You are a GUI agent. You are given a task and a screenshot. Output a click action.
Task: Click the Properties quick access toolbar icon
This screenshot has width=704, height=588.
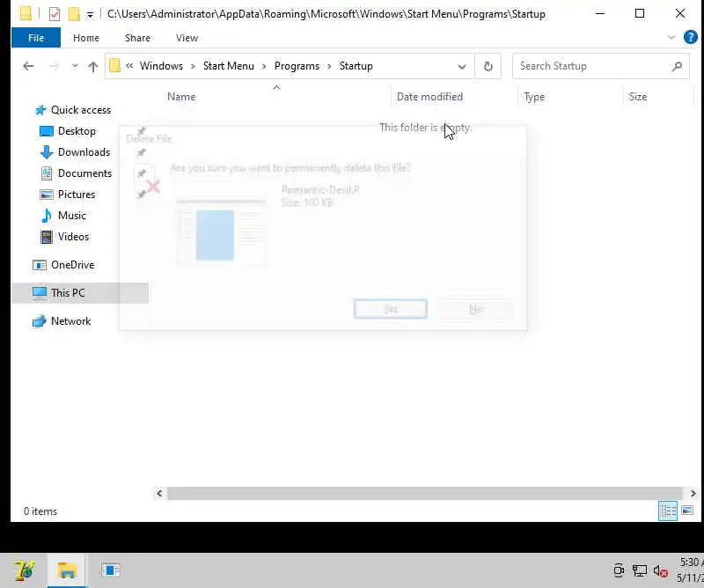click(55, 14)
